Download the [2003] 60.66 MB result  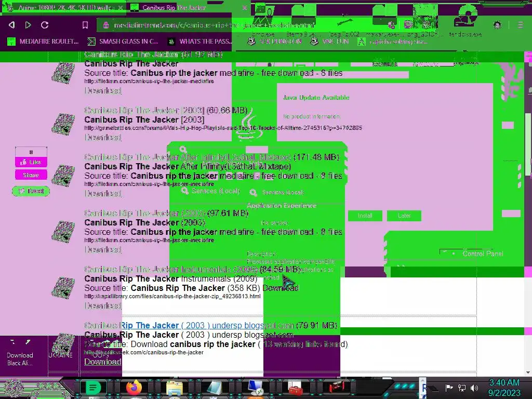[103, 137]
